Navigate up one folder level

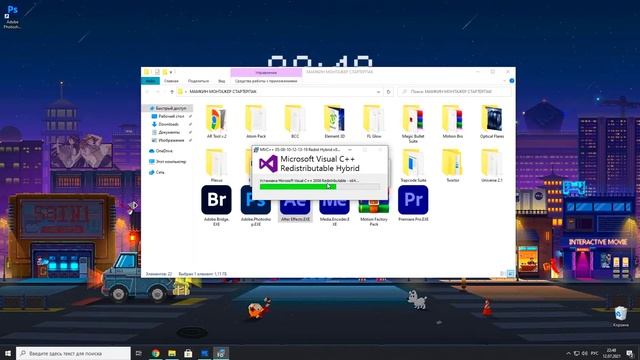[172, 92]
